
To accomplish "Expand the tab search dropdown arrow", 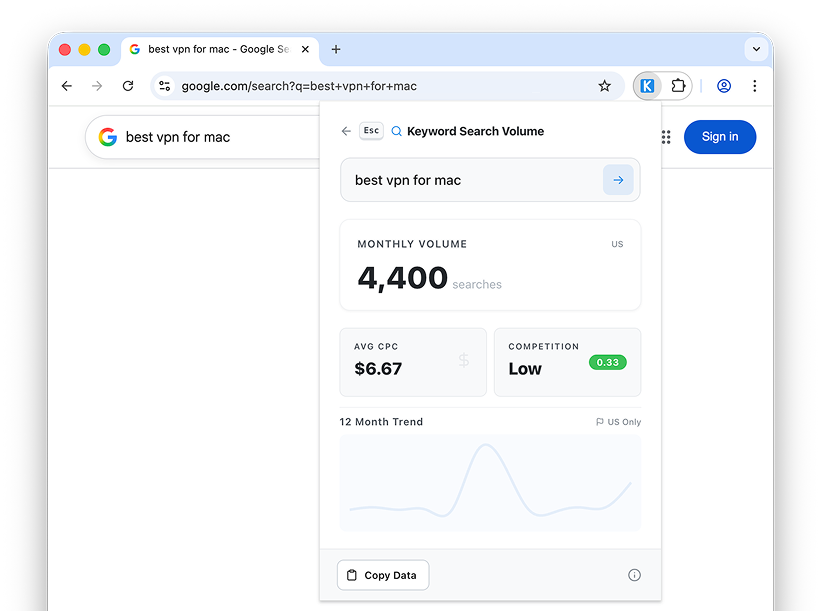I will click(756, 49).
